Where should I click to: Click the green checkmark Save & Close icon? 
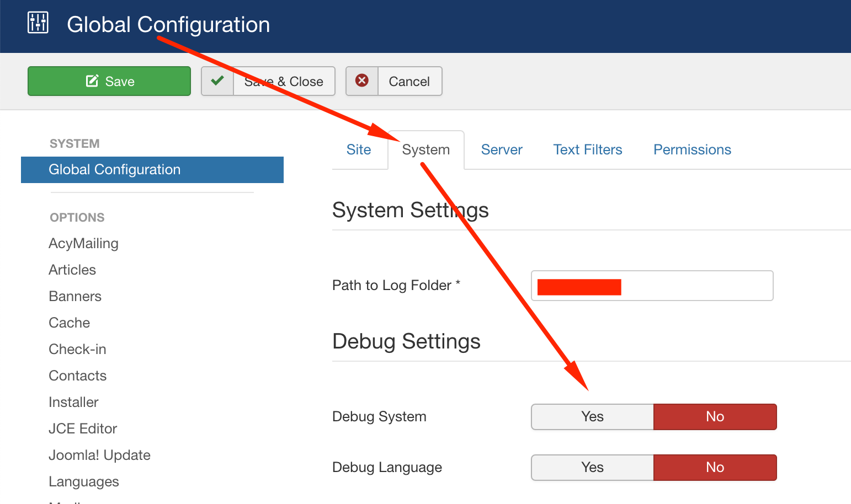[217, 81]
